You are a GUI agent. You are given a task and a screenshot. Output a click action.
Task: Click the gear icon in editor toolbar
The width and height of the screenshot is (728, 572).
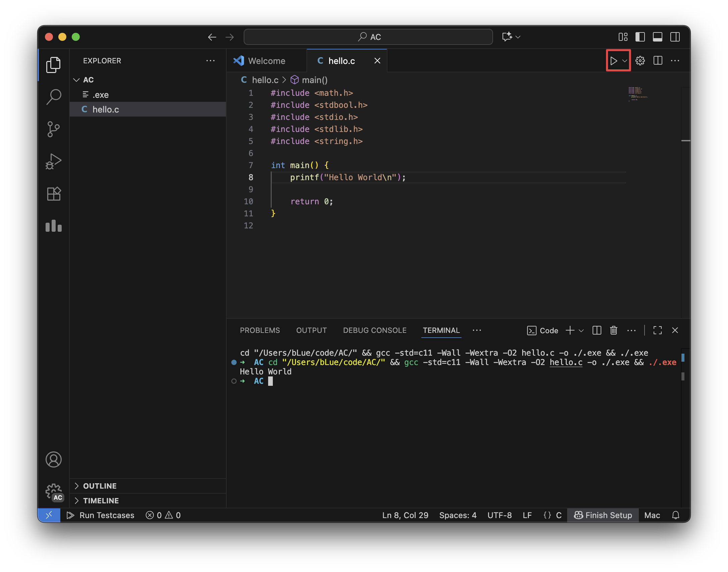click(640, 61)
